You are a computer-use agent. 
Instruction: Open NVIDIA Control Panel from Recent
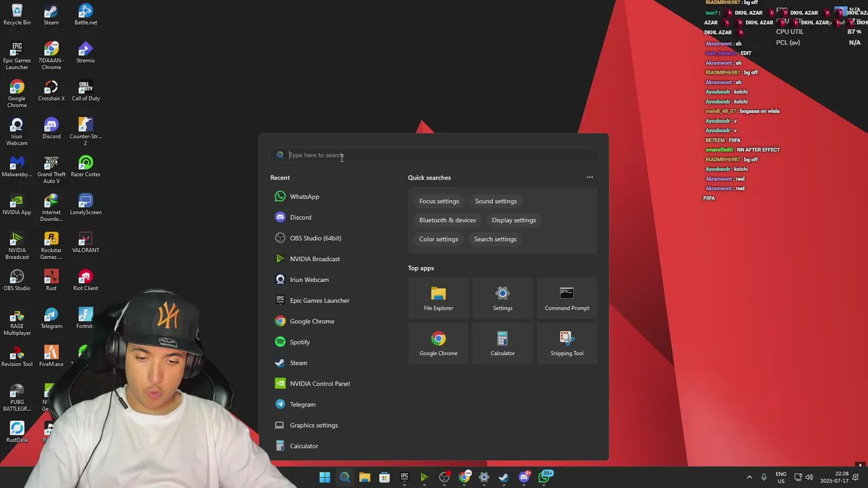(312, 384)
